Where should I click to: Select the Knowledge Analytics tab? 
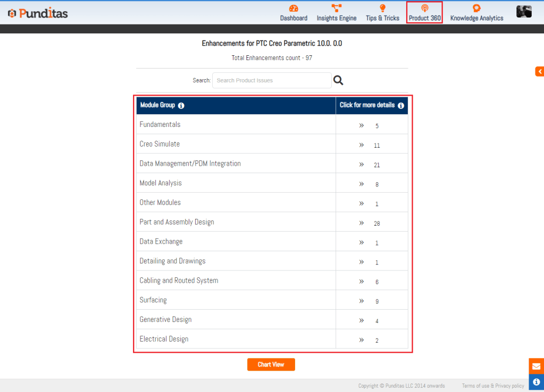click(x=476, y=13)
